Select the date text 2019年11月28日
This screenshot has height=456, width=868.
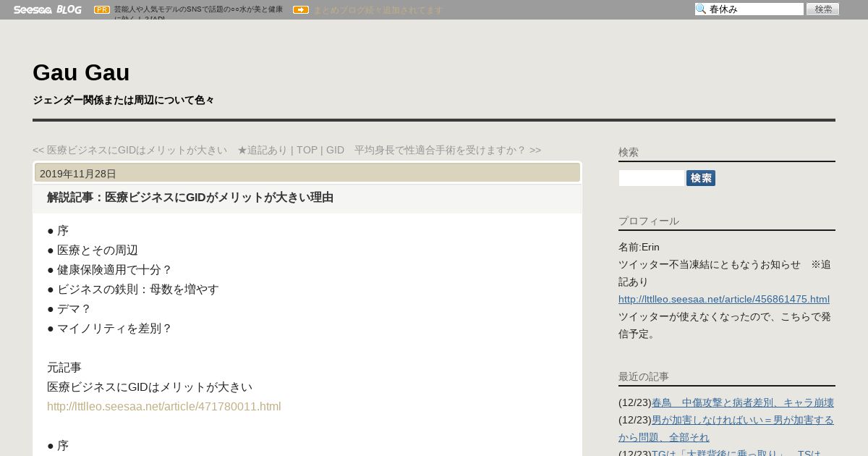coord(78,174)
